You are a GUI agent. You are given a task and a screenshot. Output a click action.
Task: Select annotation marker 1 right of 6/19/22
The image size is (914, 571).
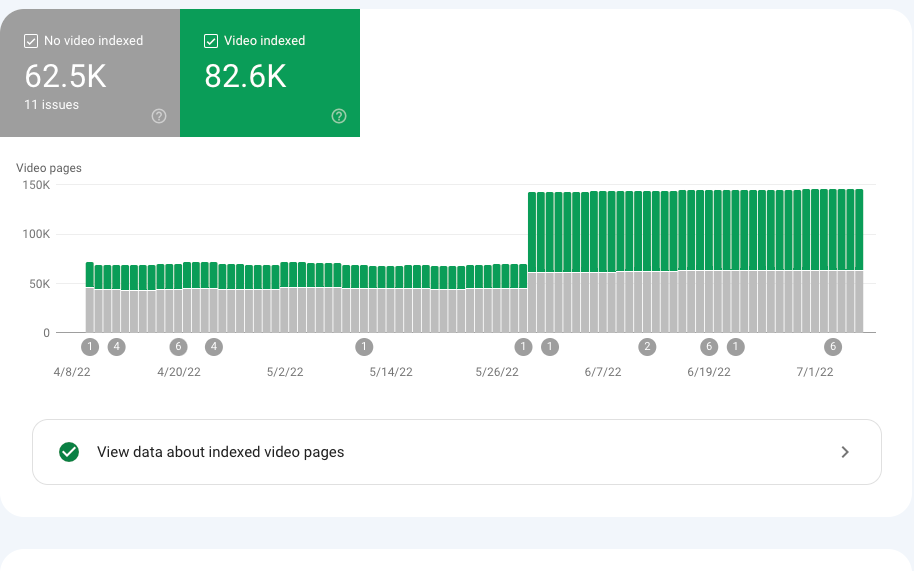[x=736, y=347]
